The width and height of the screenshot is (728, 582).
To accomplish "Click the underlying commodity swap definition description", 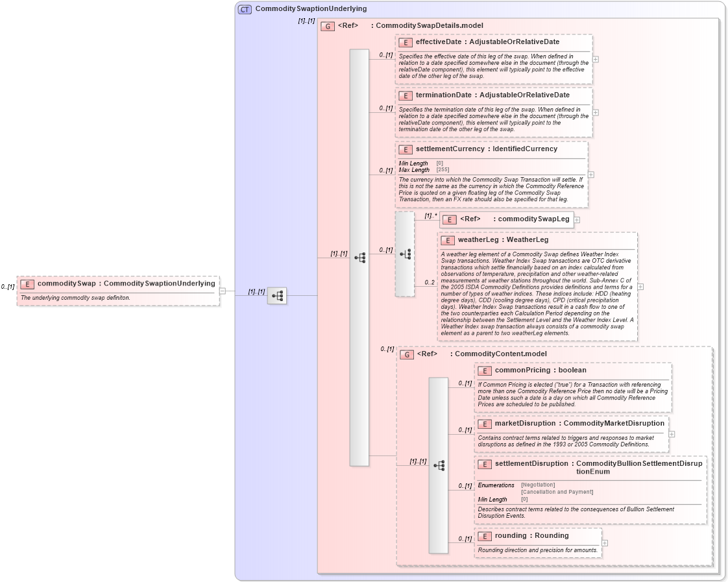I will (x=75, y=298).
